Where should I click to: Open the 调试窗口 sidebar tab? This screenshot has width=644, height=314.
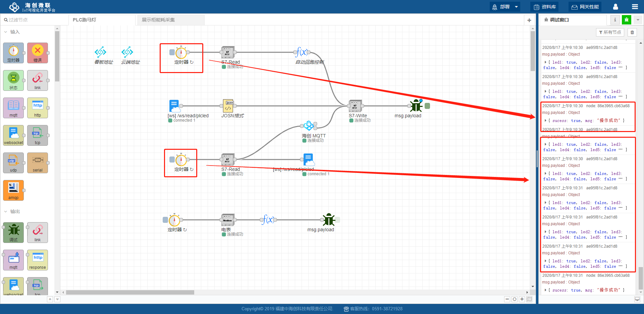(x=573, y=20)
